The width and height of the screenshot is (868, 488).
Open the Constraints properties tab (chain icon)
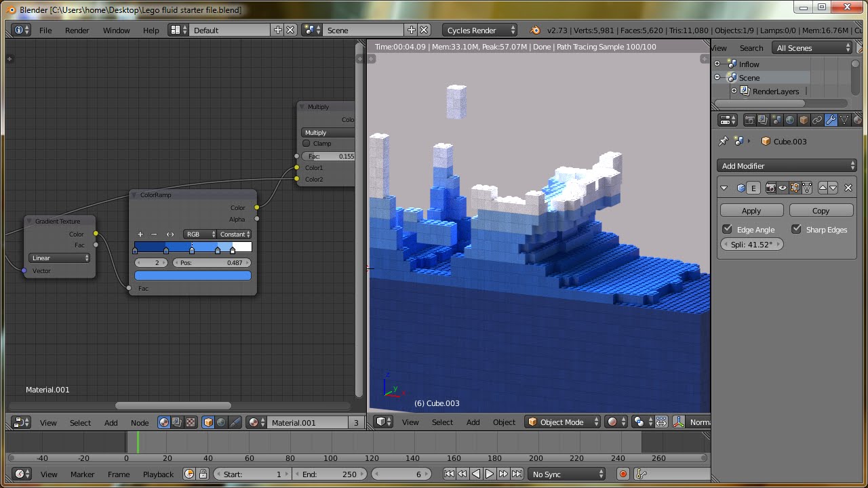[x=817, y=120]
